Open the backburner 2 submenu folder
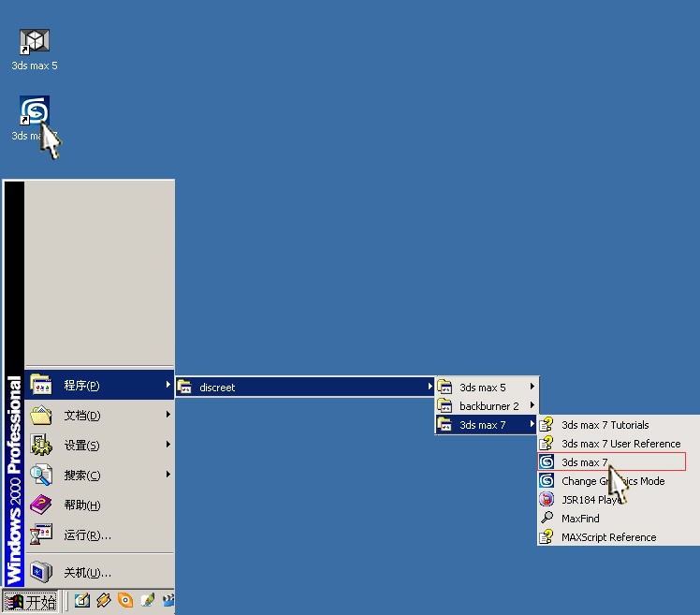 (486, 405)
